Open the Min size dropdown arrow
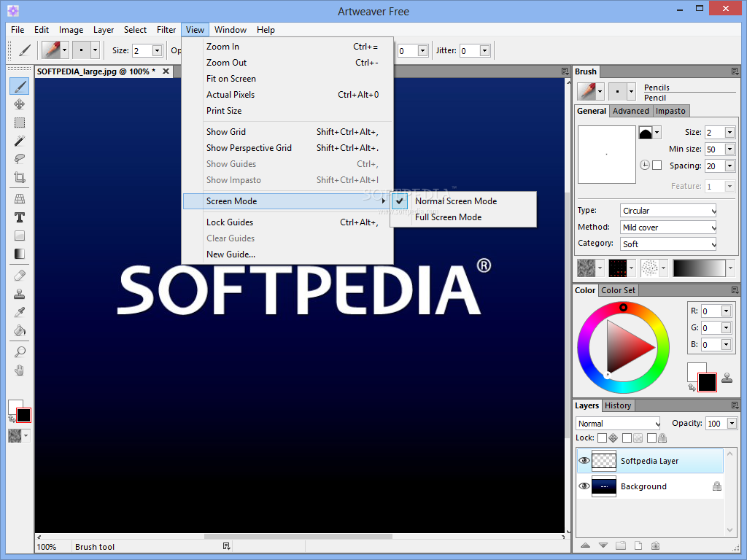747x560 pixels. 729,149
